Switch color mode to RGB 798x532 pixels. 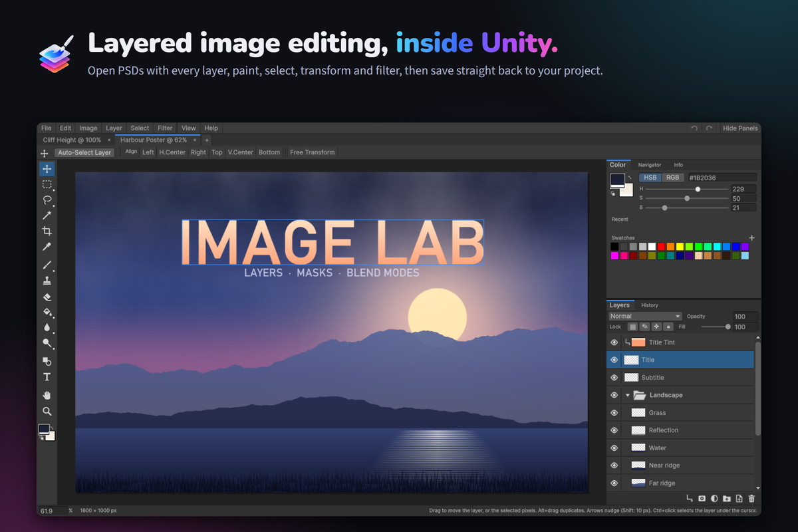pyautogui.click(x=673, y=178)
